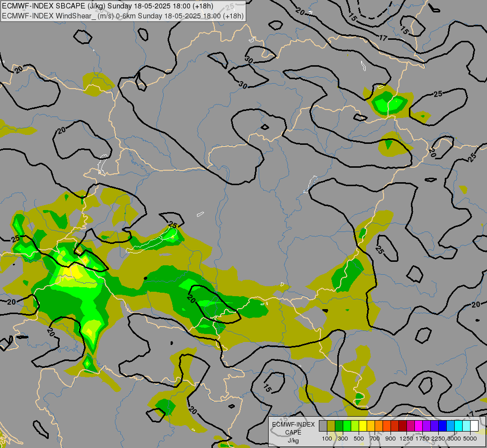The image size is (487, 448).
Task: Click the pure blue swatch after 2250
Action: 443,426
